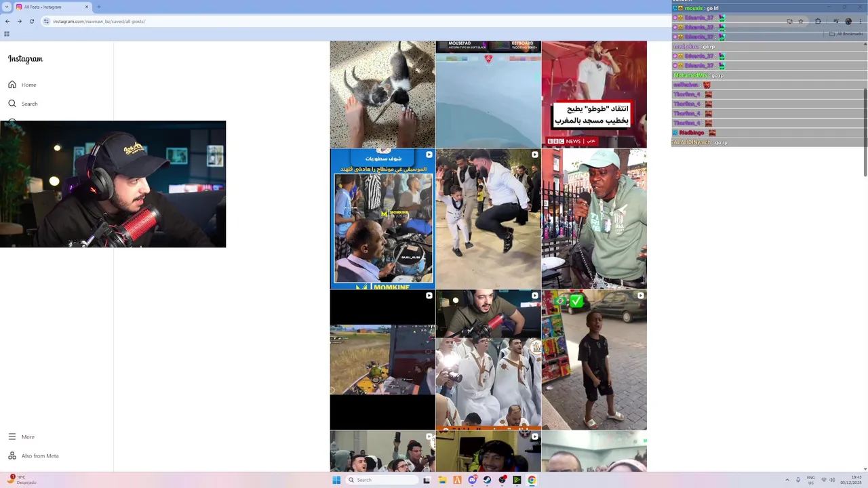Click reel icon on the street boy post
This screenshot has height=488, width=868.
(x=640, y=296)
